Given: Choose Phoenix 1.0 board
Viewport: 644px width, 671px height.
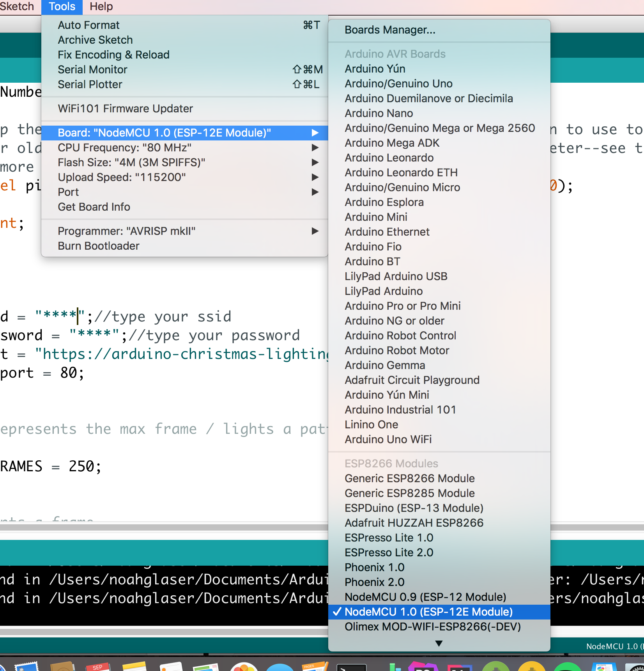Looking at the screenshot, I should [439, 567].
